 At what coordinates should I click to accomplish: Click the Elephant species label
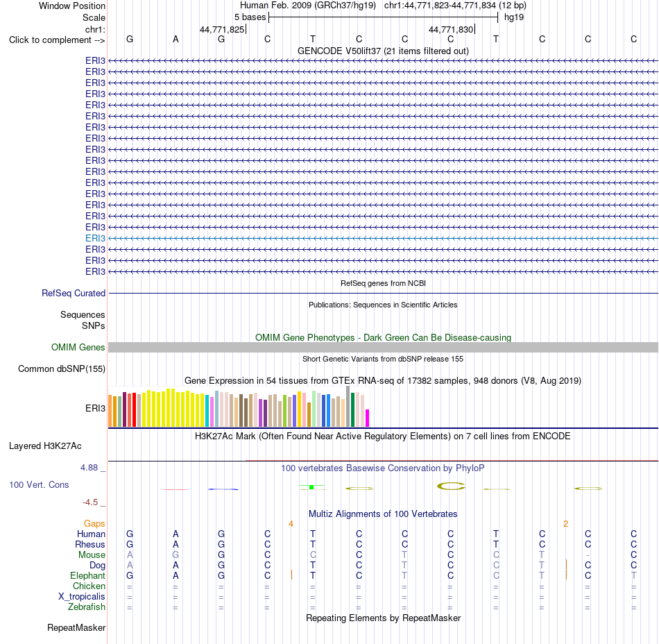(x=87, y=575)
